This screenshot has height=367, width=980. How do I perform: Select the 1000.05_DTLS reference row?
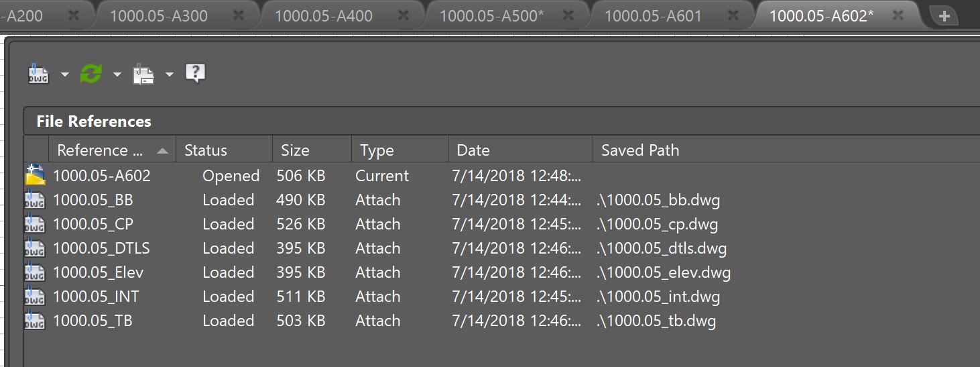501,248
